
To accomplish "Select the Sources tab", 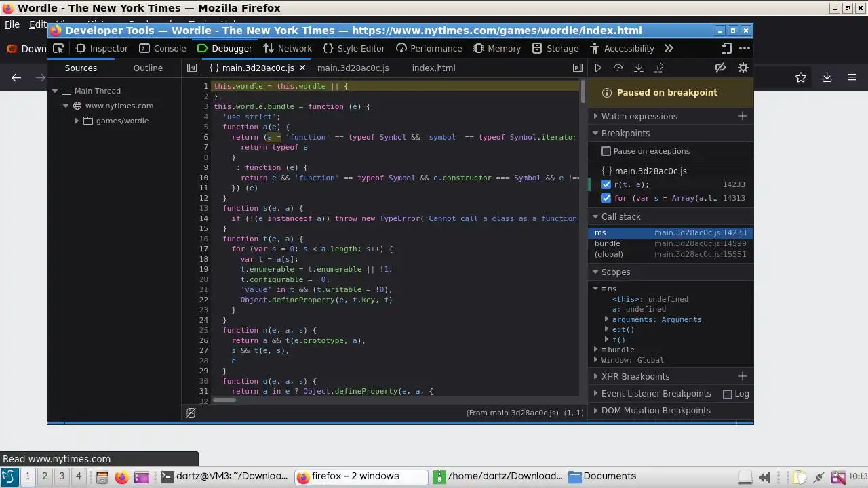I will click(81, 68).
